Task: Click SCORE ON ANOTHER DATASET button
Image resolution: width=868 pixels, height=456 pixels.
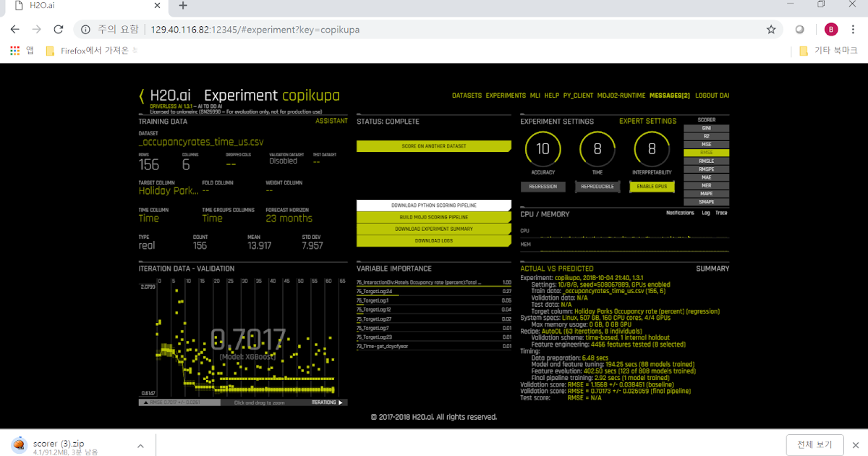Action: coord(433,146)
